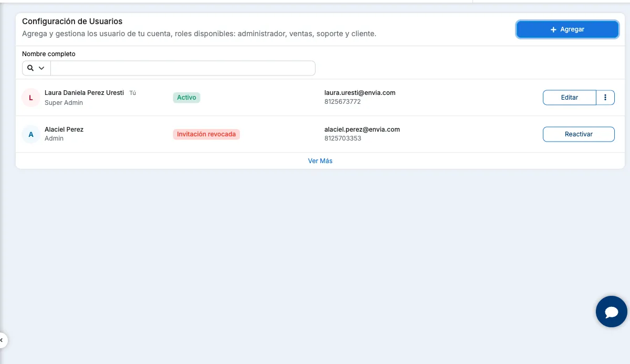The height and width of the screenshot is (364, 630).
Task: Open three-dot more options menu for Laura
Action: coord(605,98)
